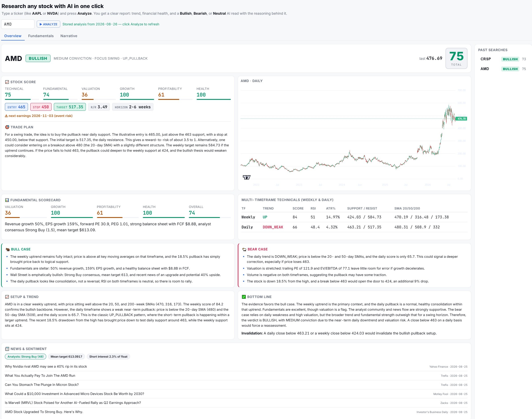Click the Stock Score Health 100 value
Viewport: 532px width, 419px height.
(x=201, y=95)
